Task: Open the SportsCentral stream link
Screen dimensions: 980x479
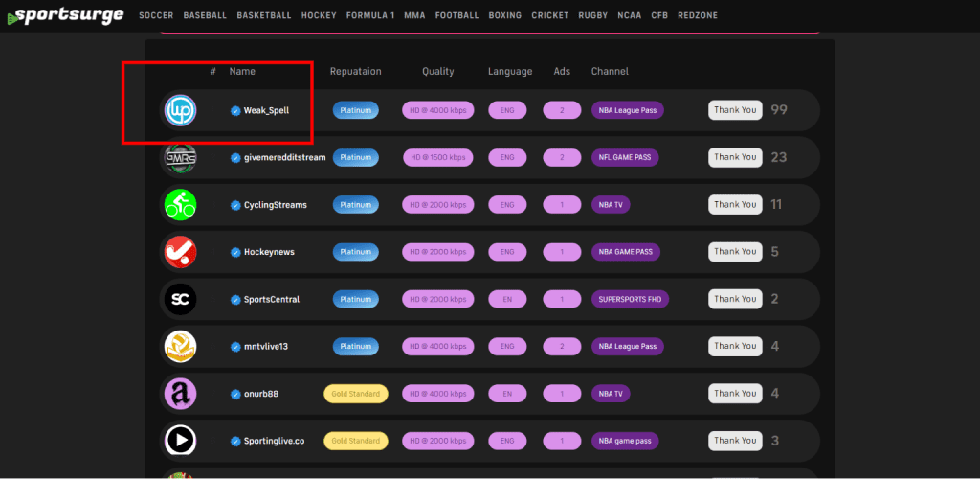Action: click(271, 300)
